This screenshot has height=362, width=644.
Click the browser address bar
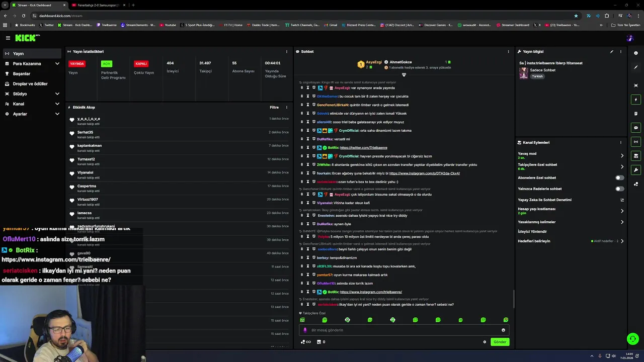click(x=302, y=16)
